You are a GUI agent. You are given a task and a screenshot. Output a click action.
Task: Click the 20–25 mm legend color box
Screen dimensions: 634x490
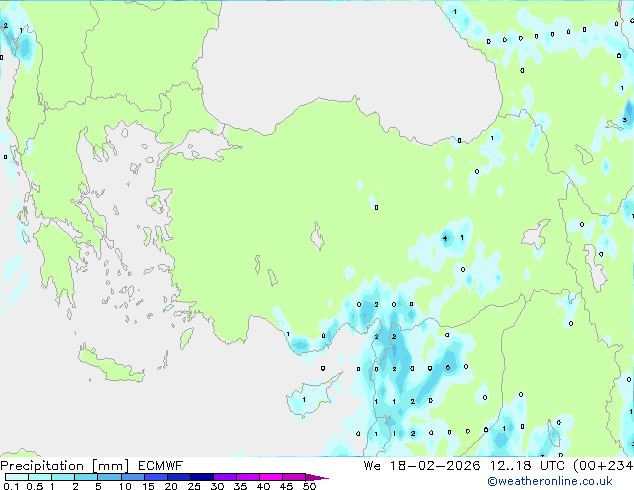pos(178,477)
